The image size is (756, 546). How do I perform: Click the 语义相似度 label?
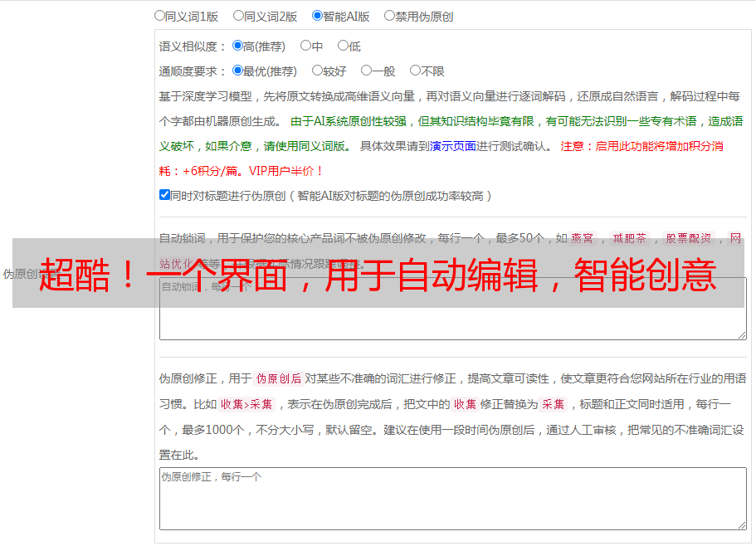click(193, 46)
